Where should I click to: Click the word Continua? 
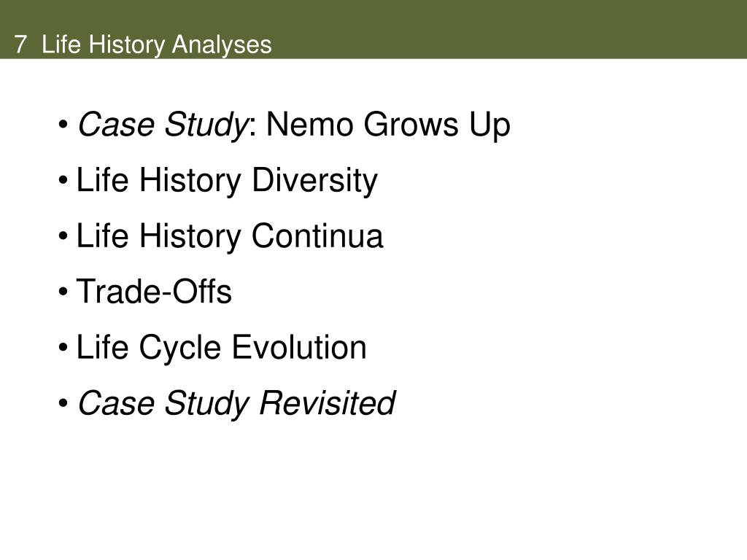317,236
